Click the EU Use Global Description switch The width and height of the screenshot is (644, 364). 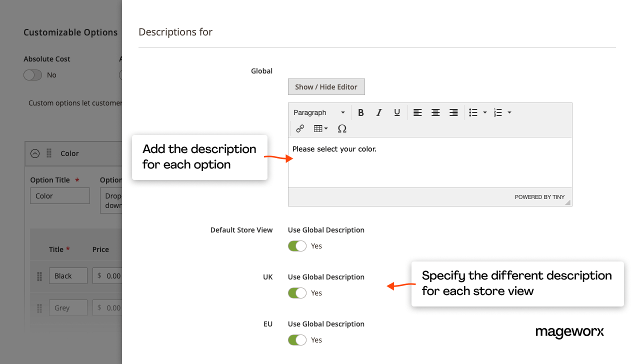[297, 340]
